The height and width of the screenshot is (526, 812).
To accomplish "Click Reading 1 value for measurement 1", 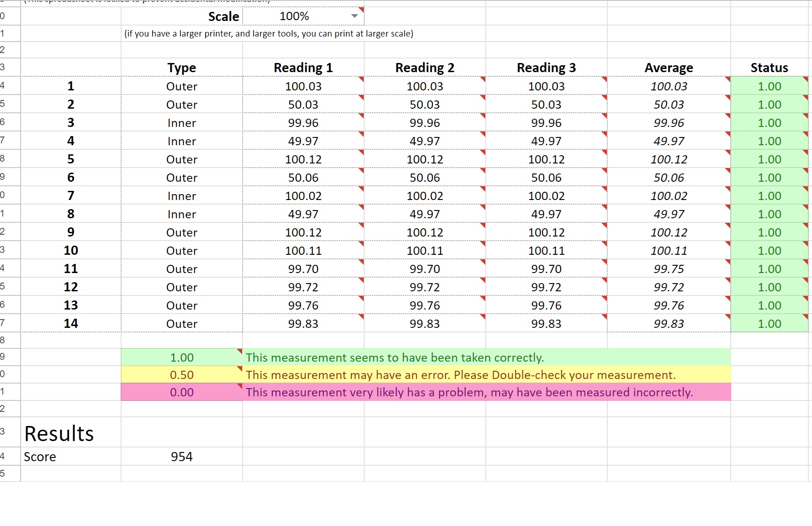I will click(303, 86).
